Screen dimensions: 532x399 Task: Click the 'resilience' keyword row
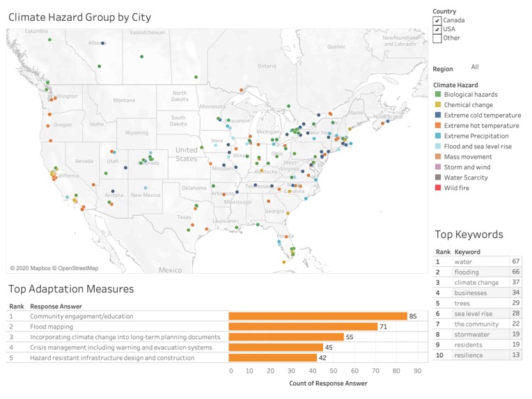(477, 355)
